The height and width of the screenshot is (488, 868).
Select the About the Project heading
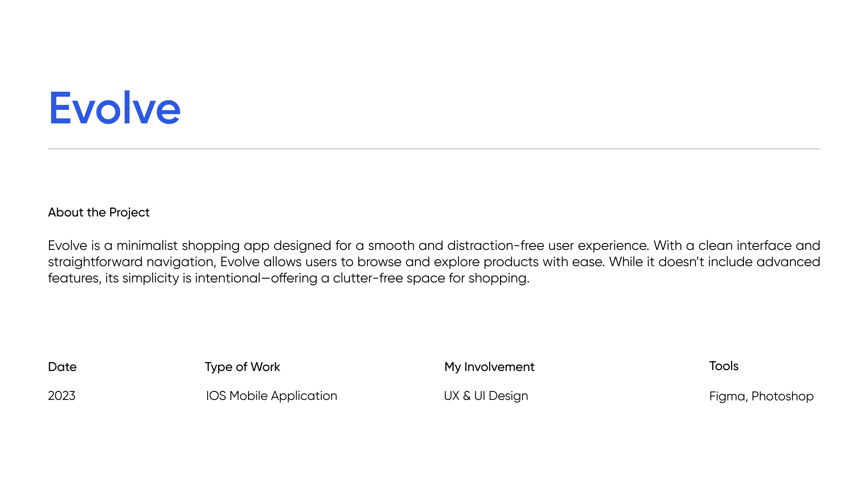pyautogui.click(x=99, y=213)
